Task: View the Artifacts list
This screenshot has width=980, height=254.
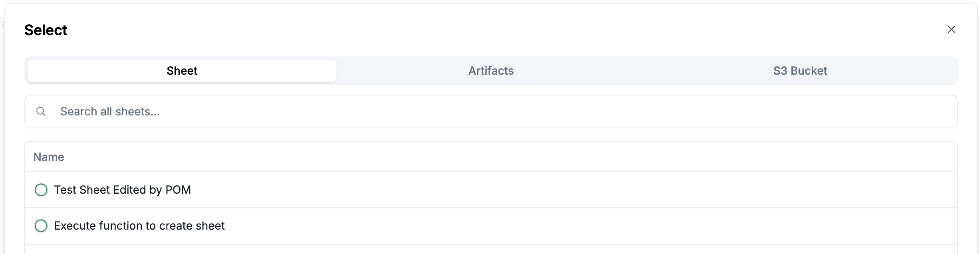Action: click(x=491, y=71)
